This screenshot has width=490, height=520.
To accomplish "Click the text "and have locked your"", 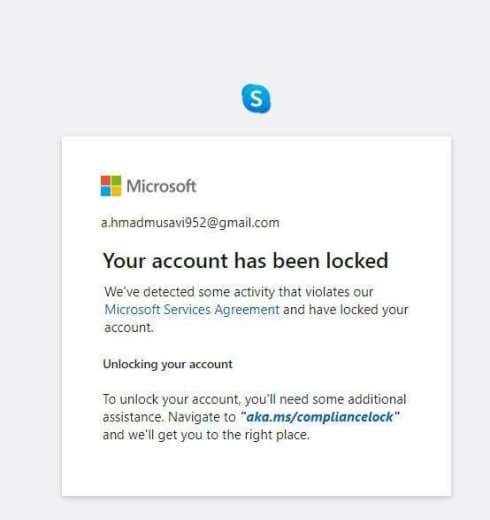I will pyautogui.click(x=346, y=310).
